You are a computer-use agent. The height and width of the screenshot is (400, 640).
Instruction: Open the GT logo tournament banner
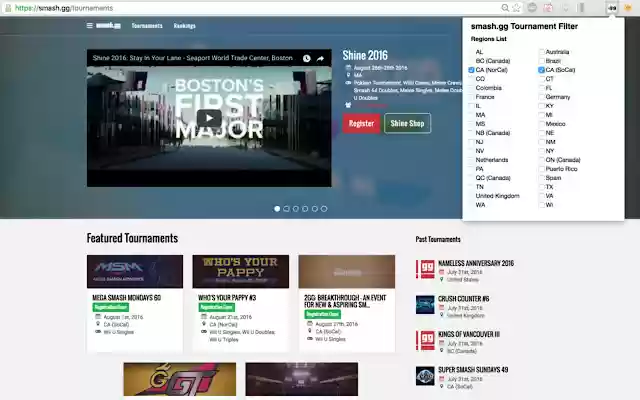180,379
